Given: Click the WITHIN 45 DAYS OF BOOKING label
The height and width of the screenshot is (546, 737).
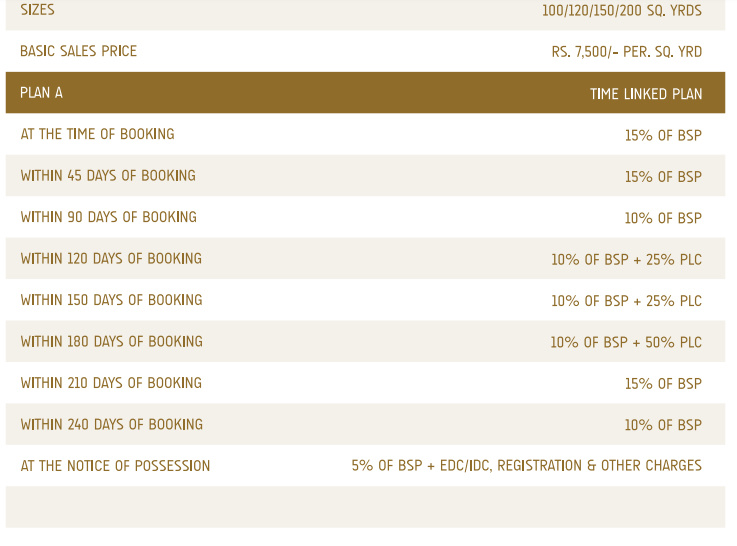Looking at the screenshot, I should coord(108,176).
